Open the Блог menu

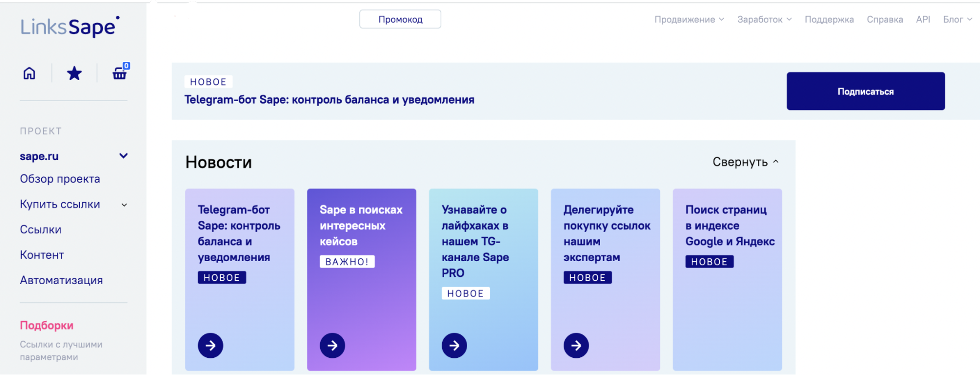pyautogui.click(x=957, y=20)
